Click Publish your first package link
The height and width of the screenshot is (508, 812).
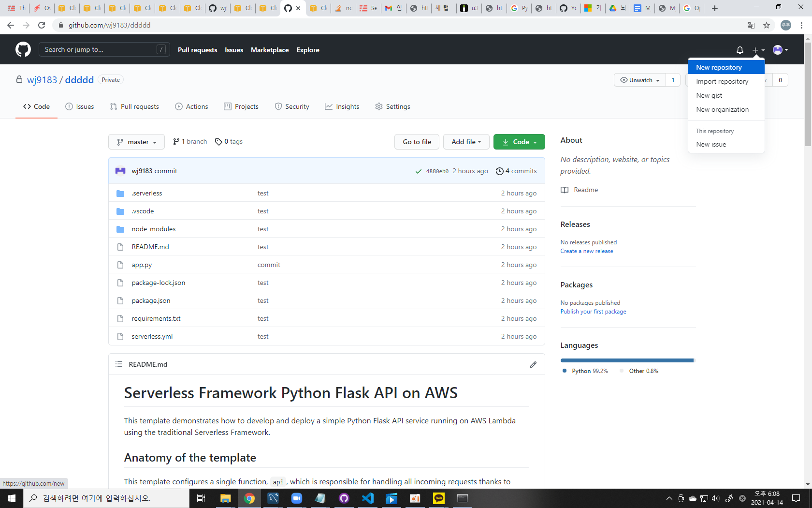click(593, 312)
